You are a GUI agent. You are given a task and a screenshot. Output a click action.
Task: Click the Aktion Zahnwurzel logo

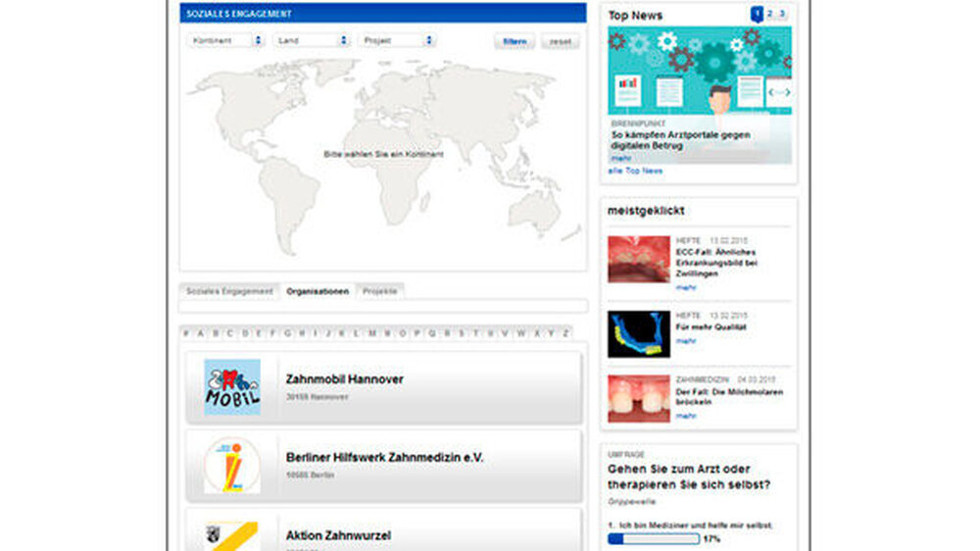pos(232,535)
